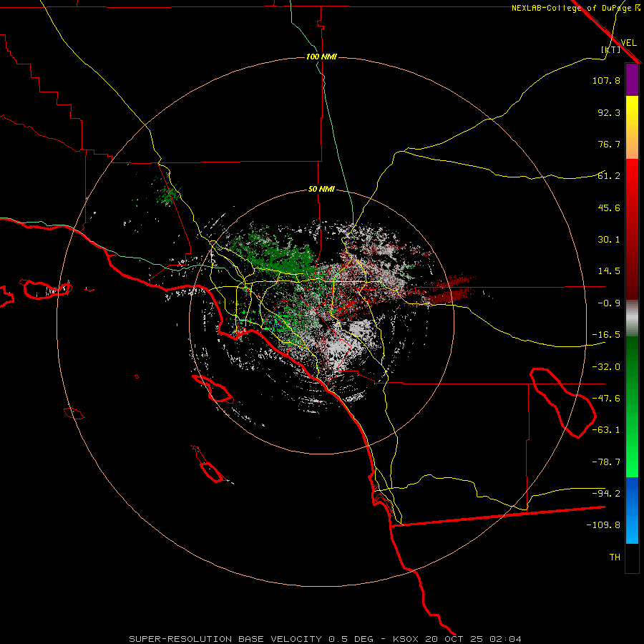Click the 76.7 scale value
The image size is (644, 644).
[x=609, y=144]
